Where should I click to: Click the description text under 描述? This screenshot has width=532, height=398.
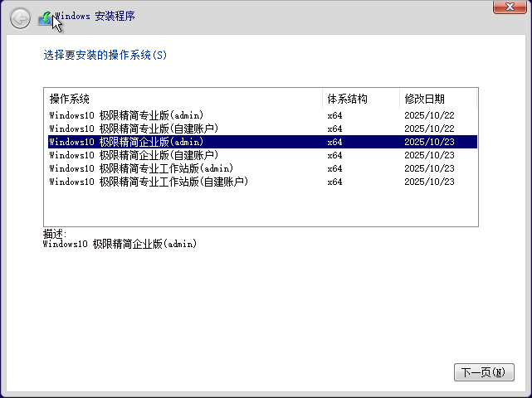pos(120,245)
